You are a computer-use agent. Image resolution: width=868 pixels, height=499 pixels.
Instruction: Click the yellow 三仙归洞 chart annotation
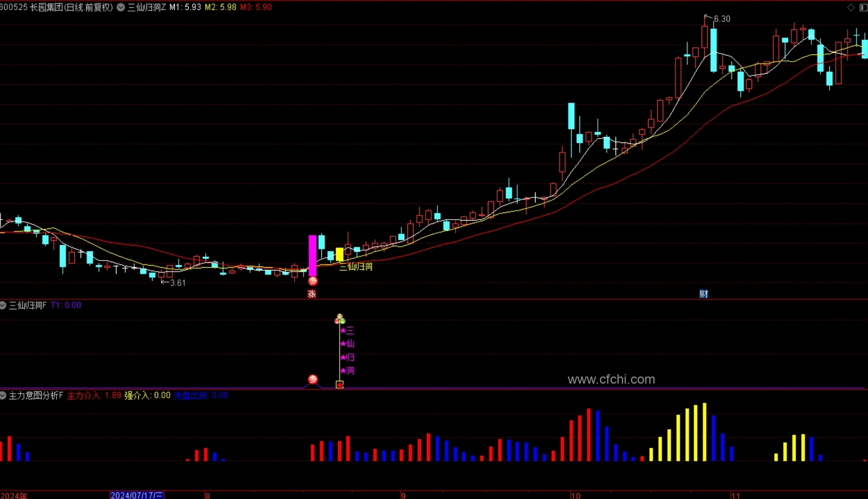356,267
